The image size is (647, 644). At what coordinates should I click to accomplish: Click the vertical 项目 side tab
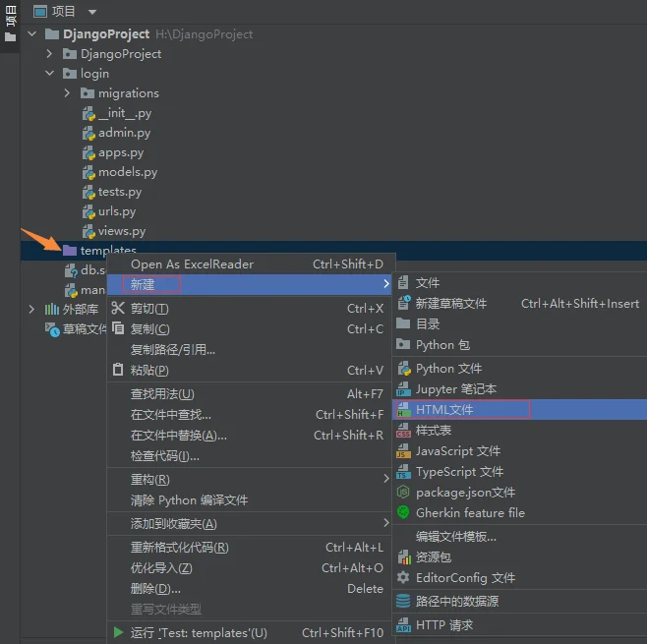(10, 25)
